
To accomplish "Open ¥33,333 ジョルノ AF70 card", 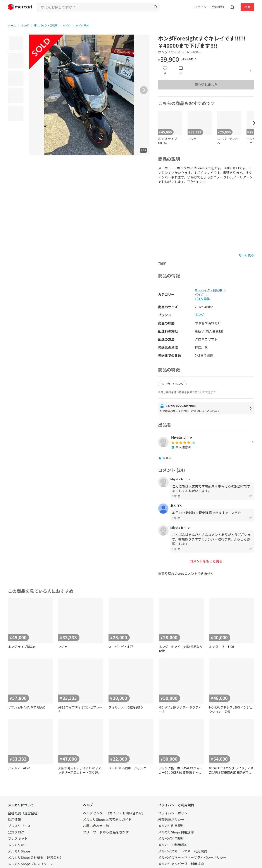I will (x=30, y=745).
